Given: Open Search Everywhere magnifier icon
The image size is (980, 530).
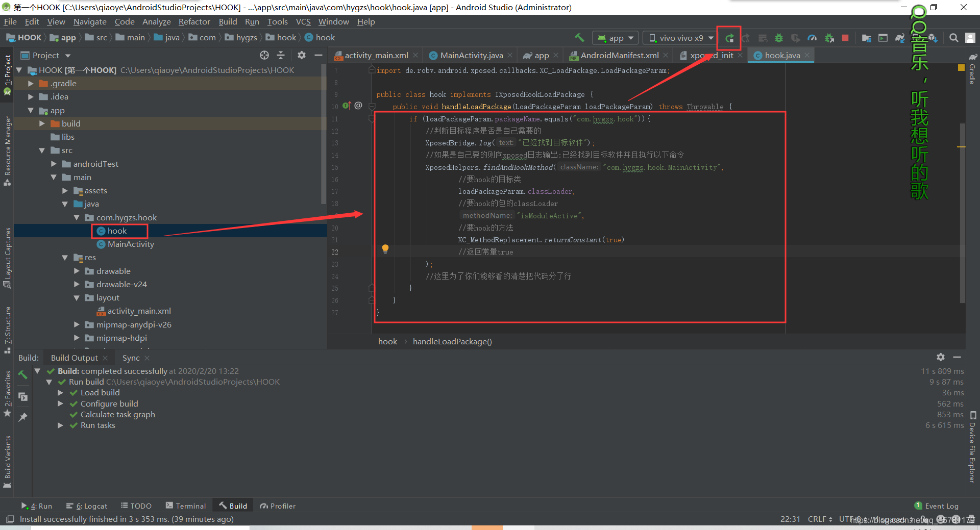Looking at the screenshot, I should click(x=953, y=38).
